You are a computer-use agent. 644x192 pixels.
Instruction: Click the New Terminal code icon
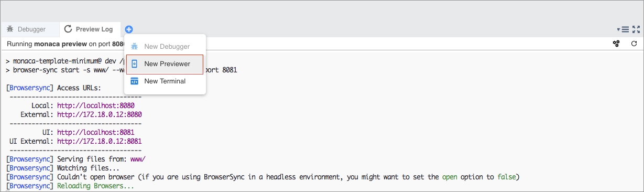[134, 81]
